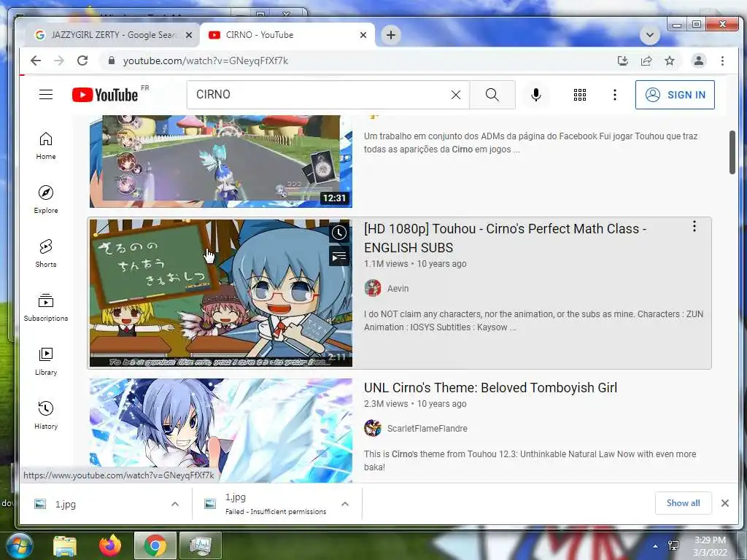747x560 pixels.
Task: Click the Chrome taskbar icon
Action: coord(155,545)
